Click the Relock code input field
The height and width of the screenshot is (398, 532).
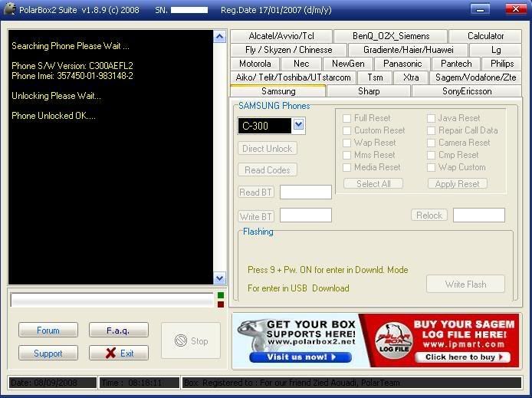pyautogui.click(x=479, y=215)
